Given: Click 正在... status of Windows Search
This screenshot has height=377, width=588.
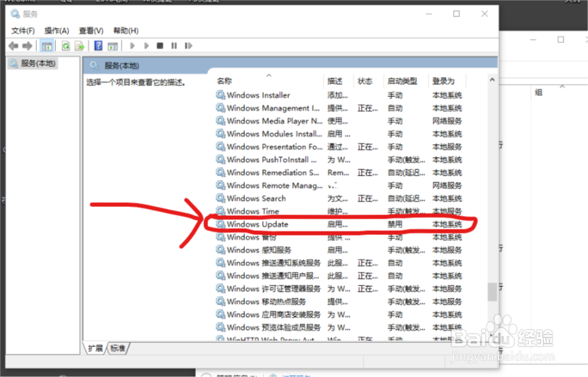Looking at the screenshot, I should click(368, 199).
